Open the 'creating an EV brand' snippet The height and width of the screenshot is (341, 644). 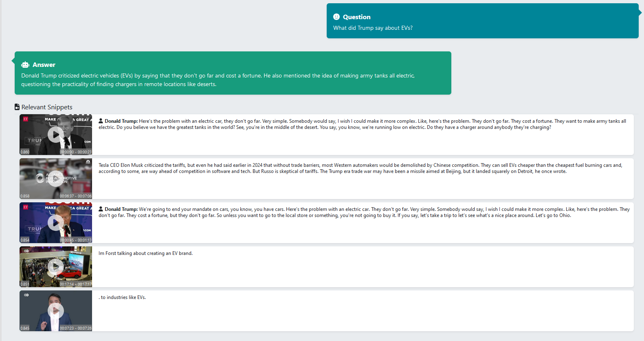(x=145, y=253)
